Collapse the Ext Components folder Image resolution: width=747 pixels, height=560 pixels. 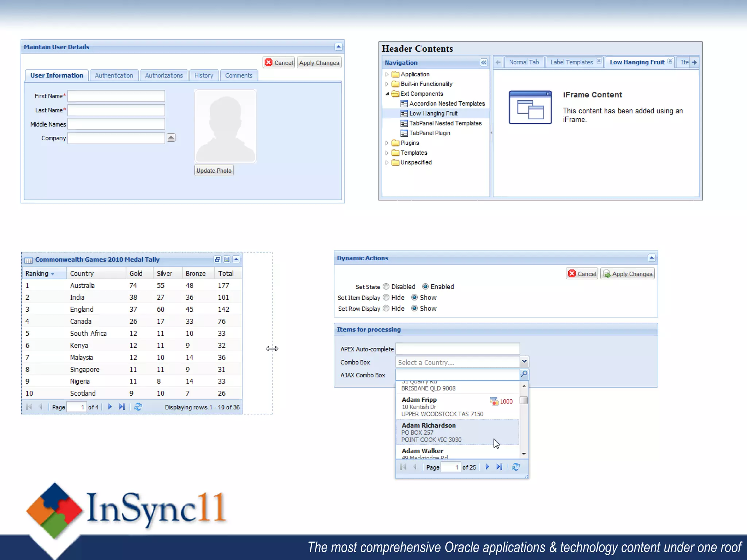(x=387, y=94)
